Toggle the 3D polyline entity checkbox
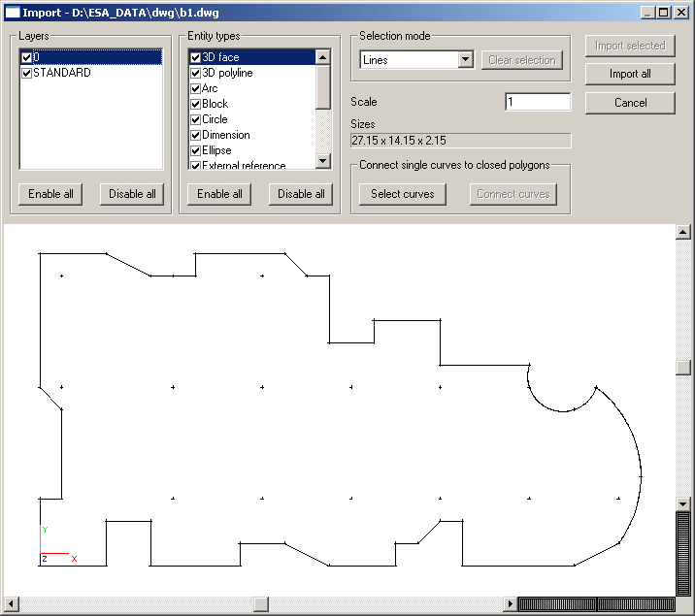Viewport: 695px width, 616px height. pyautogui.click(x=195, y=73)
